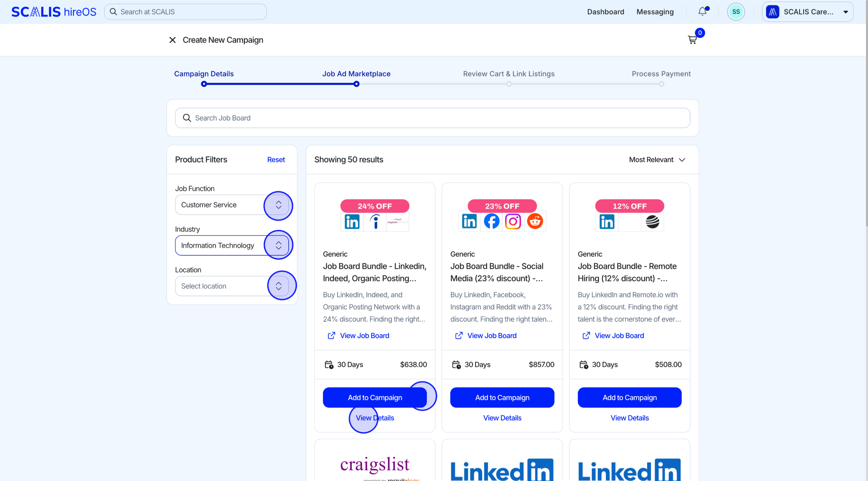Open the Review Cart & Link Listings step
868x481 pixels.
tap(509, 74)
